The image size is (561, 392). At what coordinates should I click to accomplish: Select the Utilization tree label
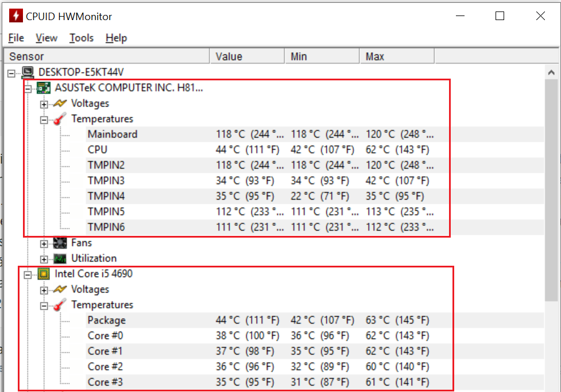(x=94, y=258)
